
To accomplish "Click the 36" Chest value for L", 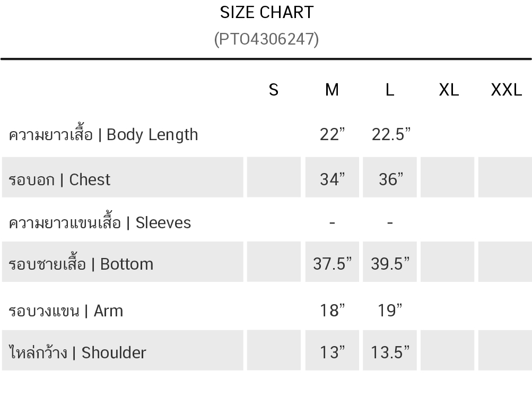I will pyautogui.click(x=391, y=179).
